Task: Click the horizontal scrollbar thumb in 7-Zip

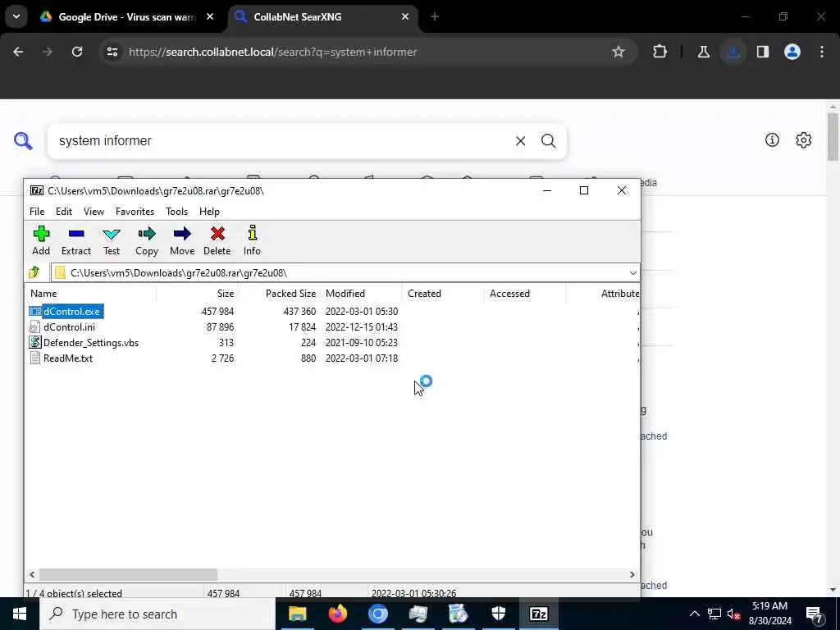Action: click(129, 574)
